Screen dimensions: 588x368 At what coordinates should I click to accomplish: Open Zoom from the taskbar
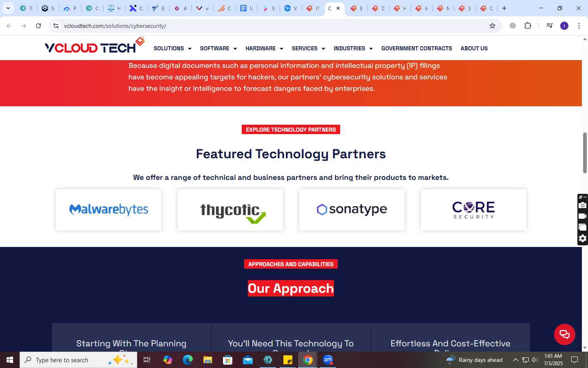328,360
